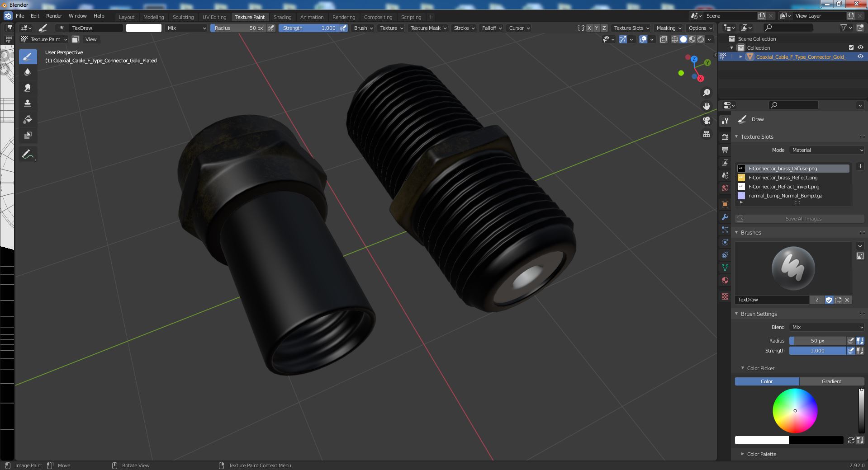Viewport: 868px width, 470px height.
Task: Click the Save All Images button
Action: click(800, 219)
